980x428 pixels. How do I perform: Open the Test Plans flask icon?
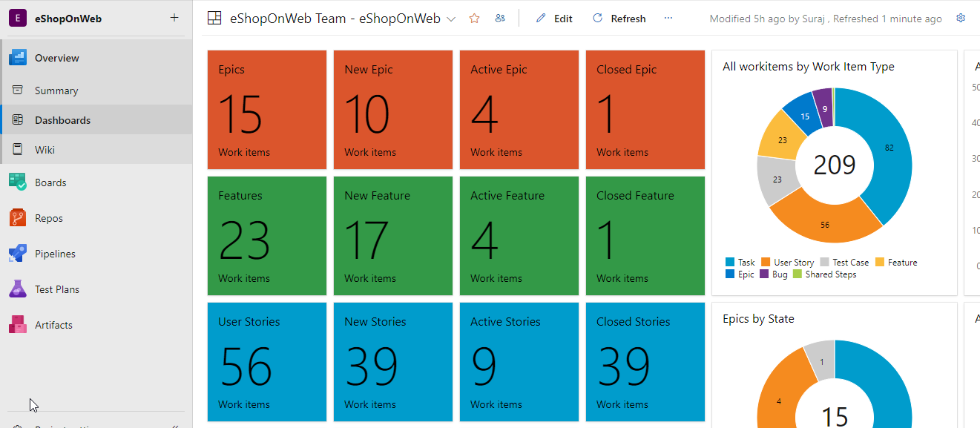(x=18, y=289)
